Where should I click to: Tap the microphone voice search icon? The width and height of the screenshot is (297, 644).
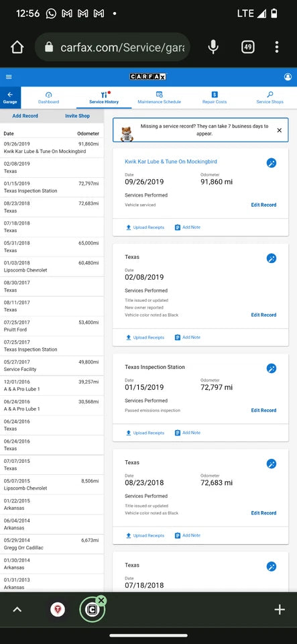click(213, 47)
